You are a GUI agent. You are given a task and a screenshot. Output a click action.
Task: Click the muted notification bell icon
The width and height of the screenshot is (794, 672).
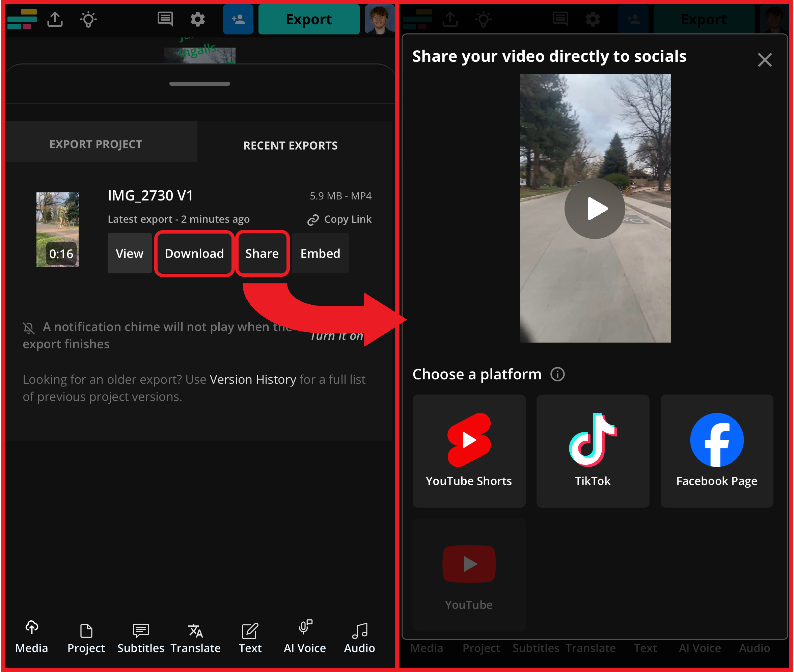click(29, 328)
